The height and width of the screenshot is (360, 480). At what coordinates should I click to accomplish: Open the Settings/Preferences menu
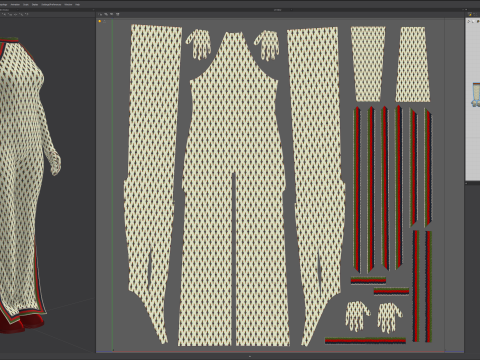pyautogui.click(x=51, y=5)
